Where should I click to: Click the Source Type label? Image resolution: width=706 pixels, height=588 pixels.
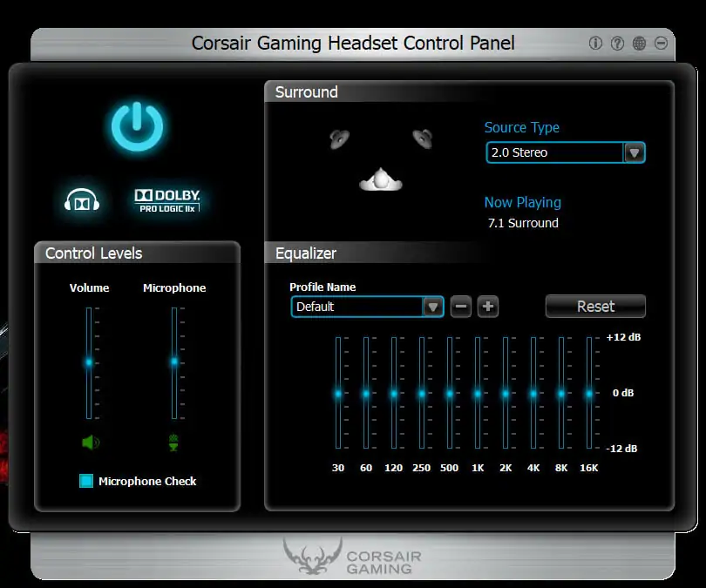(x=522, y=127)
